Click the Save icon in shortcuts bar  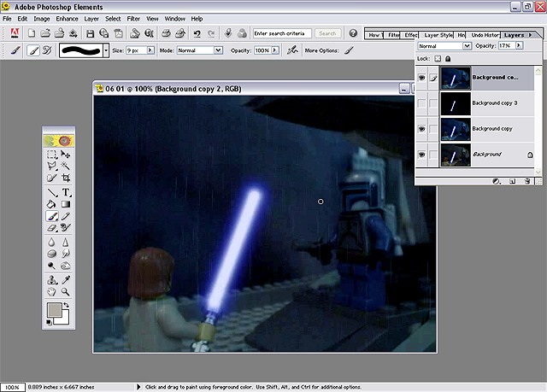[x=90, y=33]
